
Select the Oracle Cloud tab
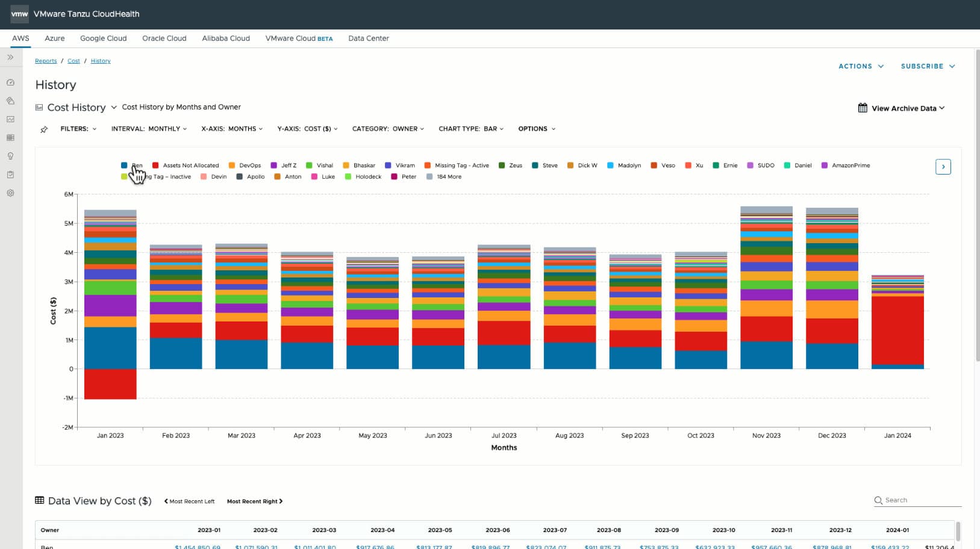[x=164, y=38]
